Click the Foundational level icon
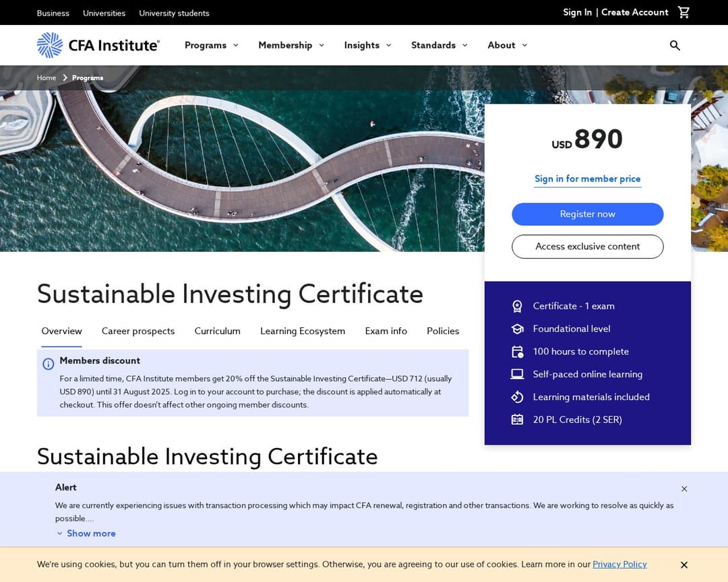Image resolution: width=728 pixels, height=582 pixels. tap(517, 329)
